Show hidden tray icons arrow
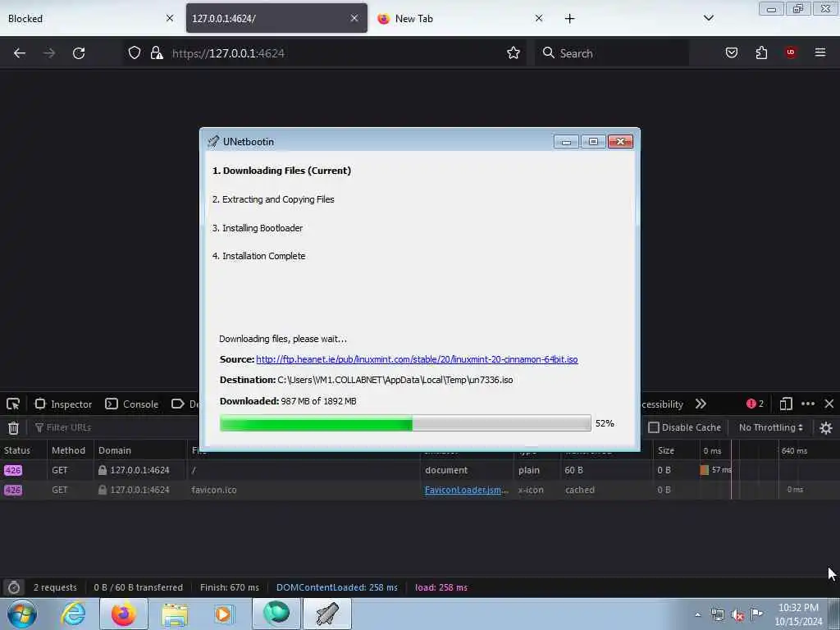 [x=697, y=614]
